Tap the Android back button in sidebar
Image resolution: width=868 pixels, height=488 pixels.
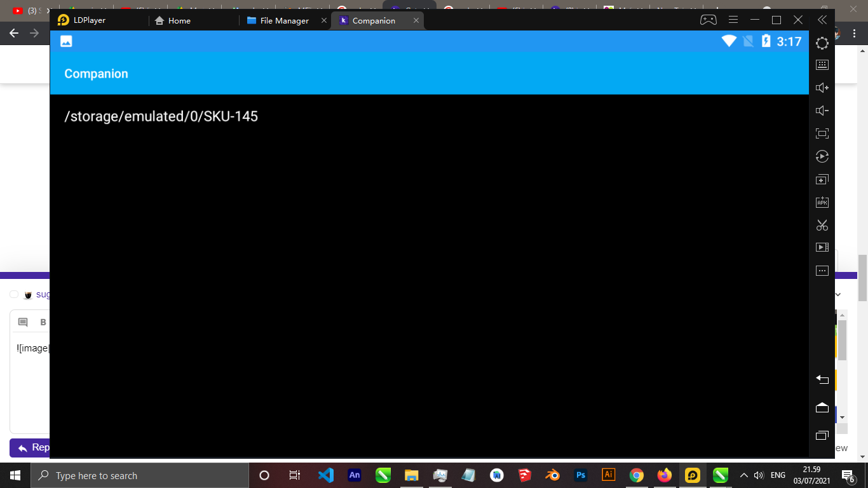822,379
